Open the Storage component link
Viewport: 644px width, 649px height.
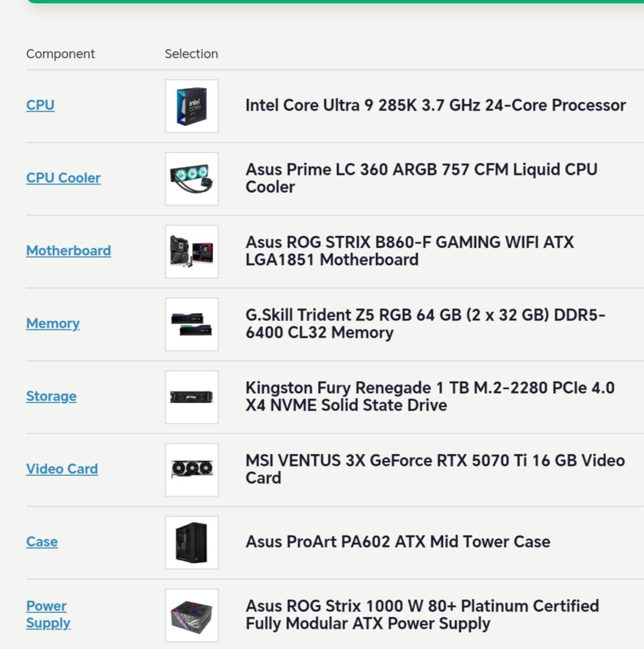(x=51, y=396)
